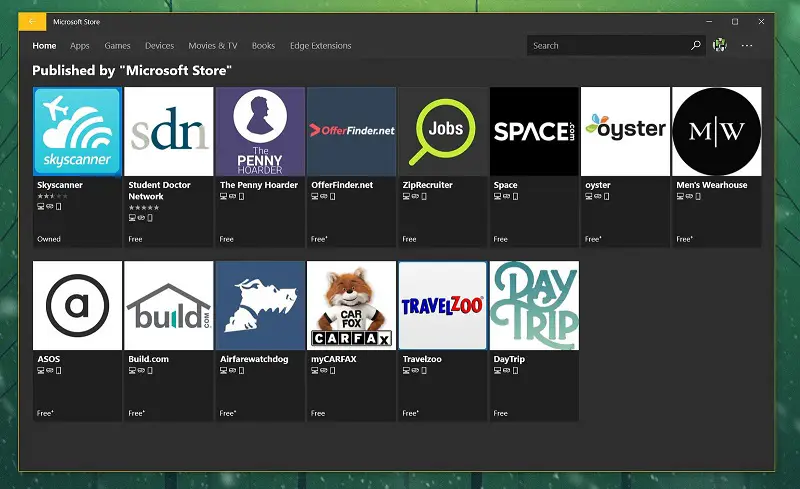Image resolution: width=800 pixels, height=489 pixels.
Task: Switch to the Books tab
Action: tap(263, 45)
